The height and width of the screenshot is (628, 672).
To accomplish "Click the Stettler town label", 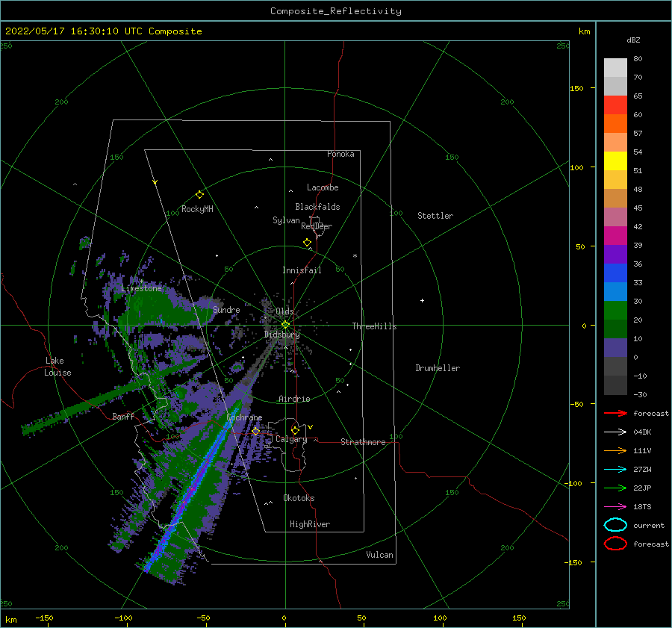I will [435, 216].
